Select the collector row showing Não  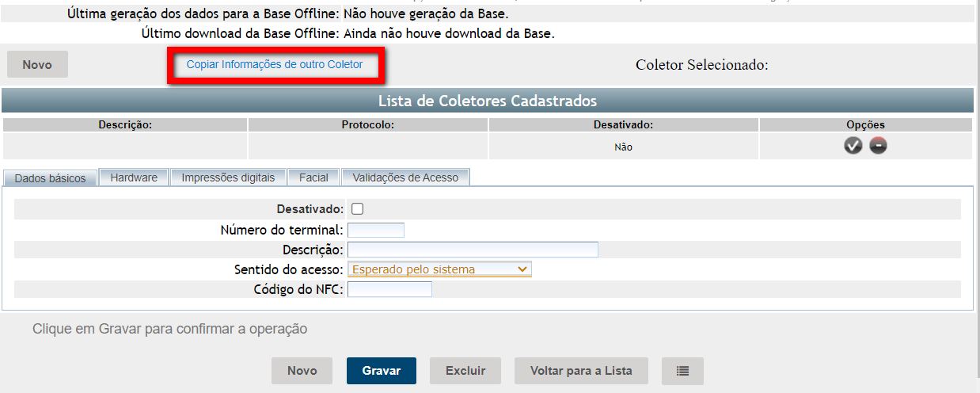pos(623,147)
